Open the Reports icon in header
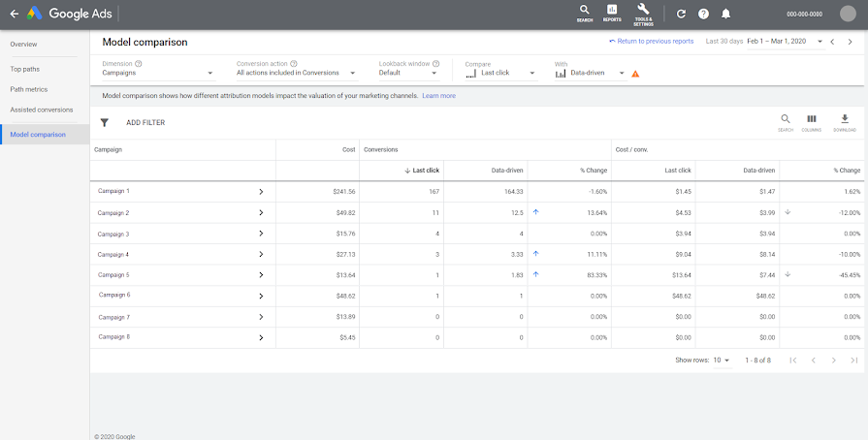 (612, 13)
